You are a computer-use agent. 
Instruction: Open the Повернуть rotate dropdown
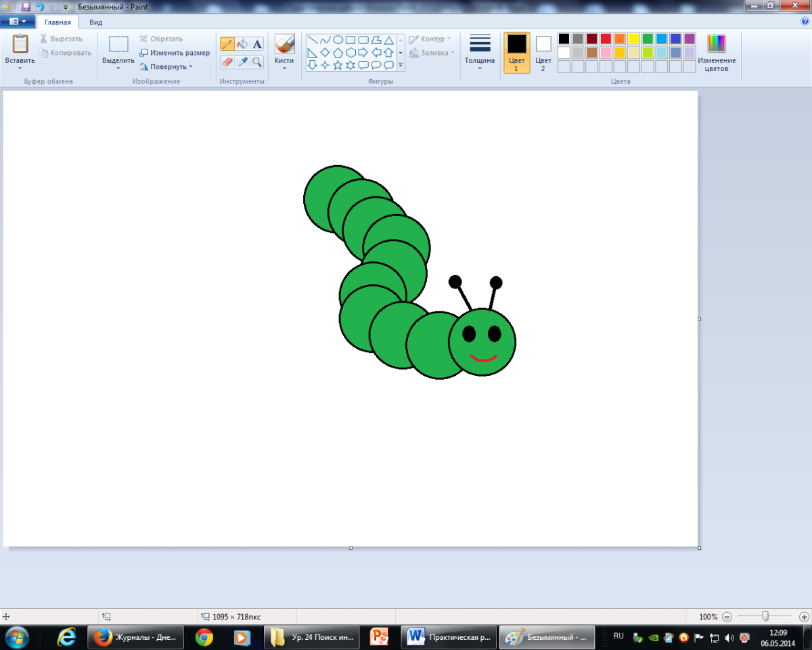click(x=166, y=67)
